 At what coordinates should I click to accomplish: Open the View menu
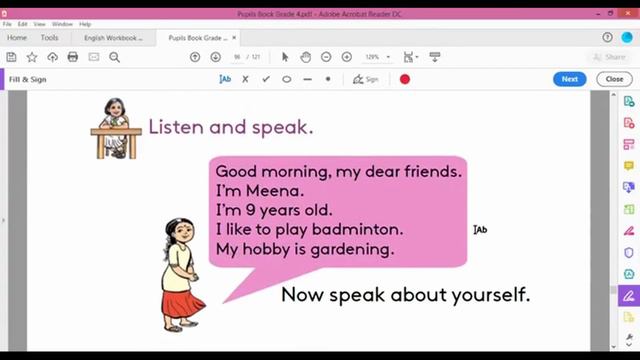pos(40,24)
